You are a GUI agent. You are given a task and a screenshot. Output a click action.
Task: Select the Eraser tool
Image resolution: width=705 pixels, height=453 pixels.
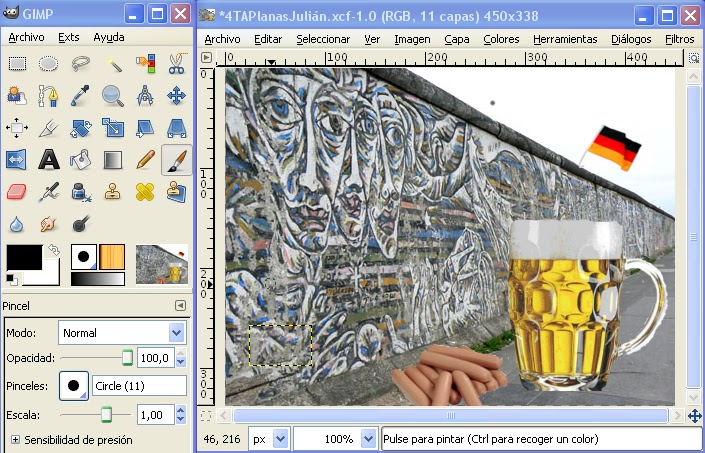[17, 192]
